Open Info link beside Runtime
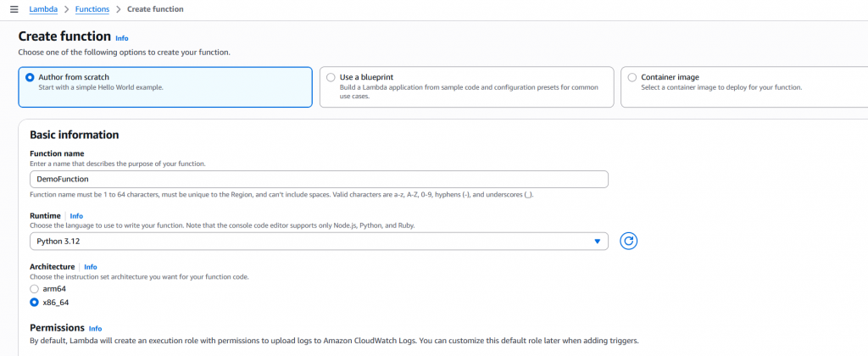The width and height of the screenshot is (868, 356). click(76, 216)
